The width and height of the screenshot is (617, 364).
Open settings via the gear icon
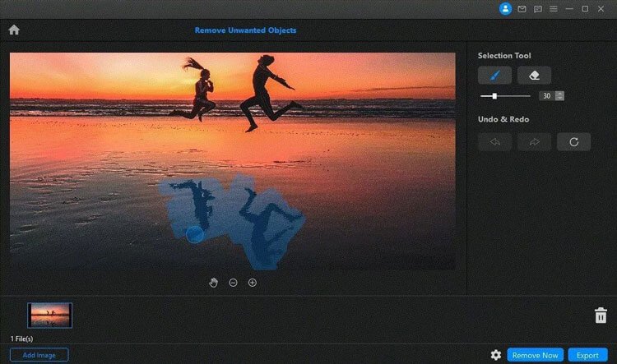495,355
